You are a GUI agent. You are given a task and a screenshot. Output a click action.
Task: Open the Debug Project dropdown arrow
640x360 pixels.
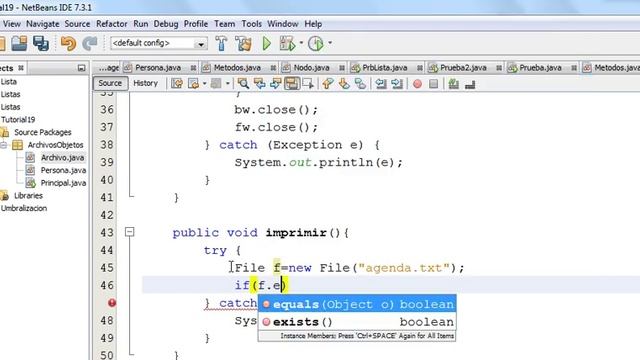pyautogui.click(x=301, y=42)
